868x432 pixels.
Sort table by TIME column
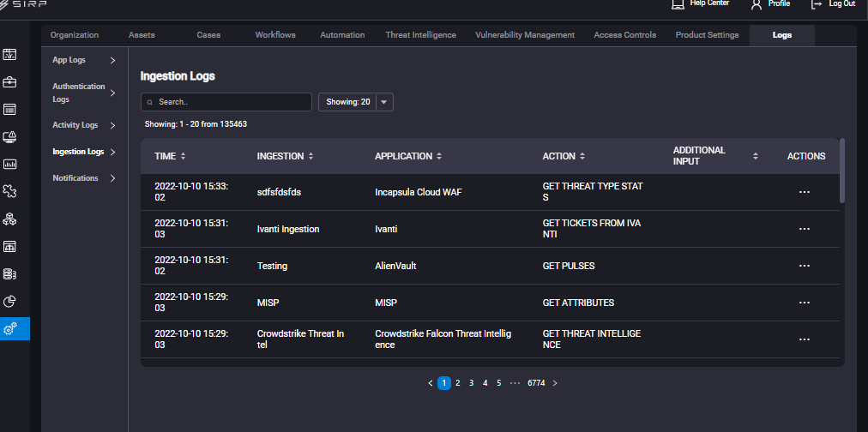click(x=183, y=157)
